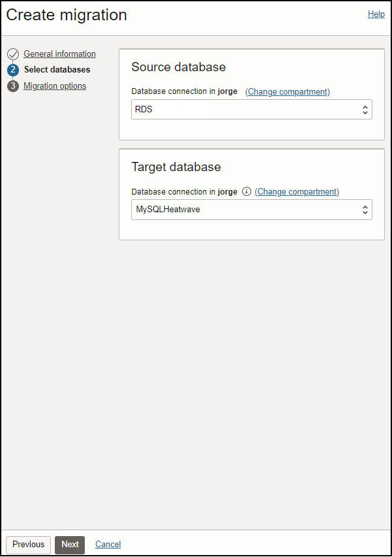Click the info icon next to target database connection
Screen dimensions: 392x557
tap(247, 191)
